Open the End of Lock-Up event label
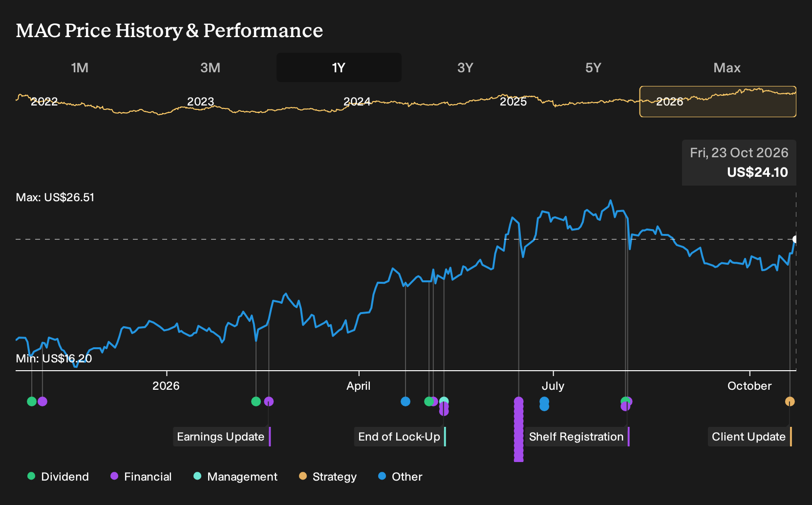 pos(400,437)
